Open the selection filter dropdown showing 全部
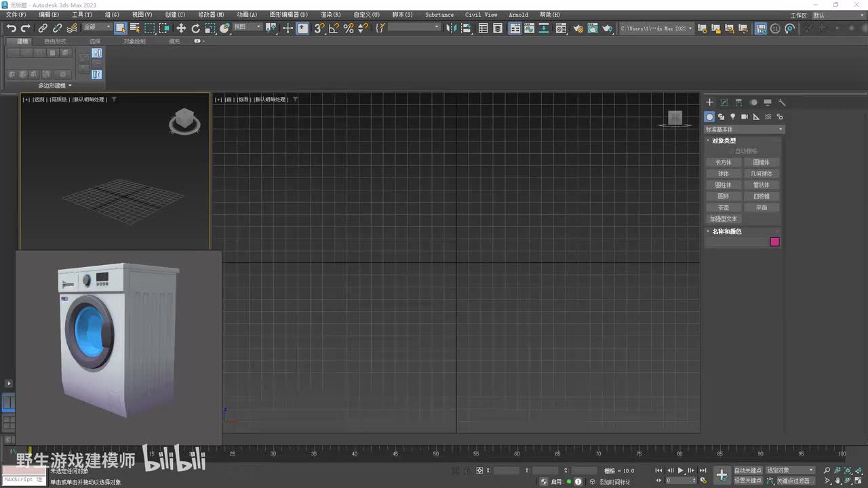The image size is (868, 488). click(x=96, y=28)
